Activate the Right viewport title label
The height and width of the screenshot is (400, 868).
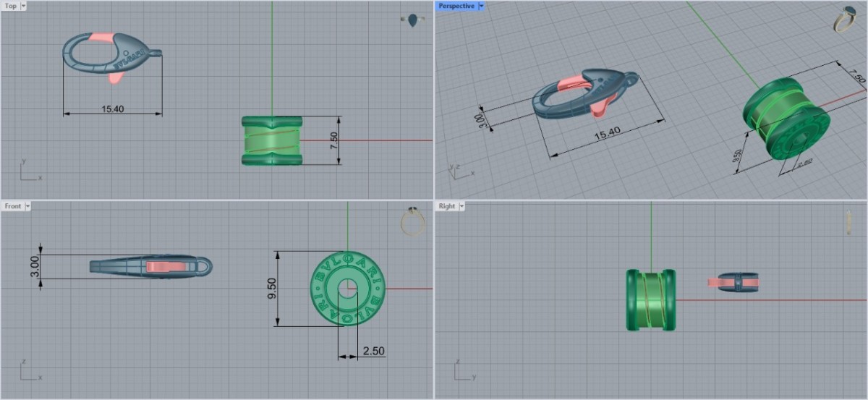point(447,206)
